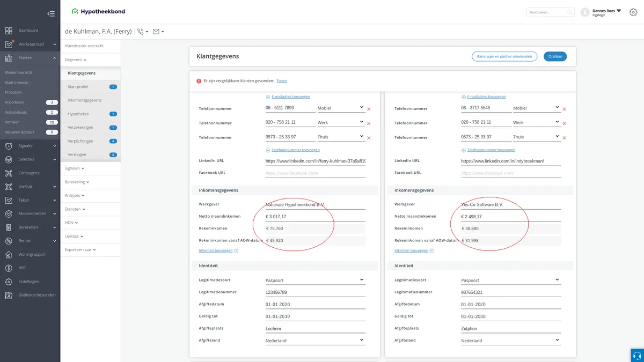Expand the Analyses section
Viewport: 644px width, 362px height.
74,196
